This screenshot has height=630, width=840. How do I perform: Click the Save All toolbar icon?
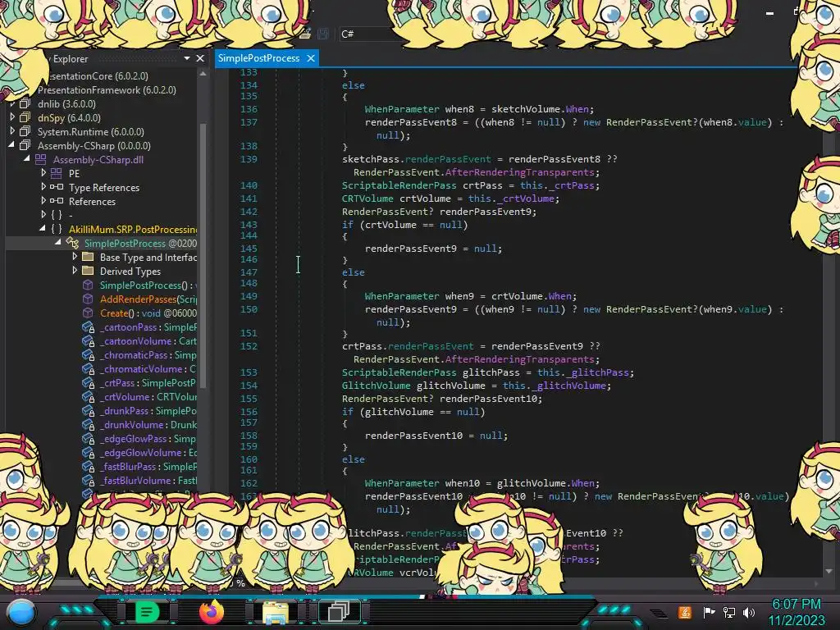pyautogui.click(x=323, y=34)
